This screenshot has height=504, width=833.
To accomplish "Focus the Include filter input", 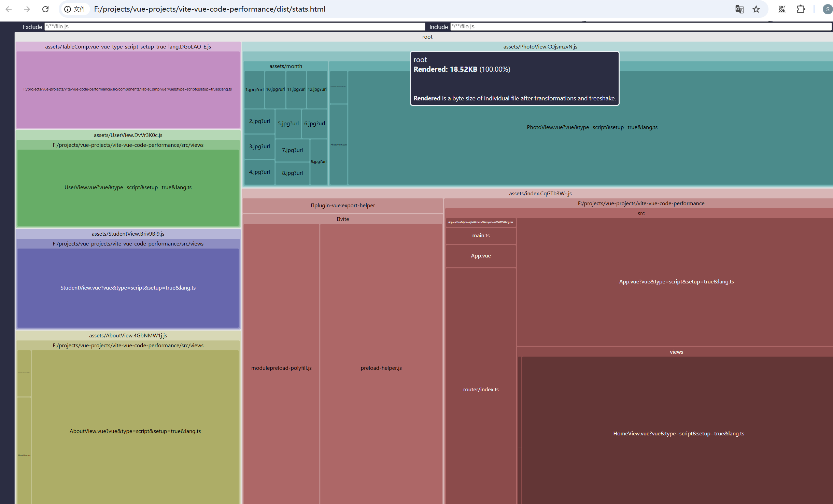I will coord(640,27).
